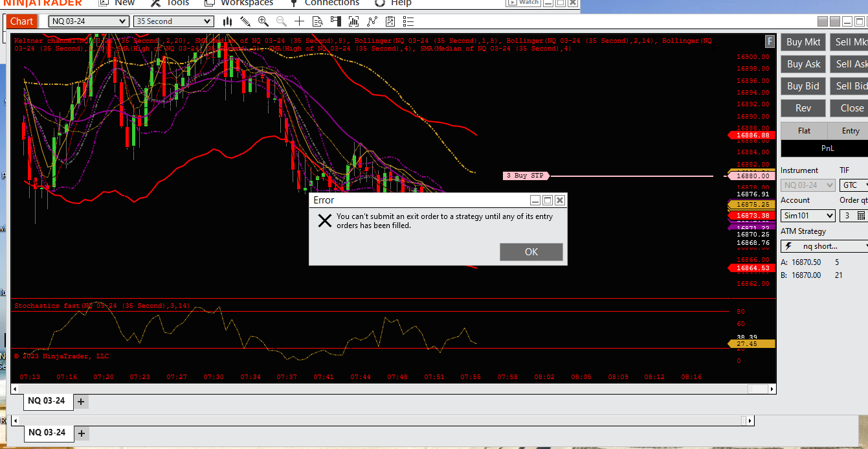Image resolution: width=868 pixels, height=449 pixels.
Task: Open the Account Sim101 dropdown
Action: 808,216
